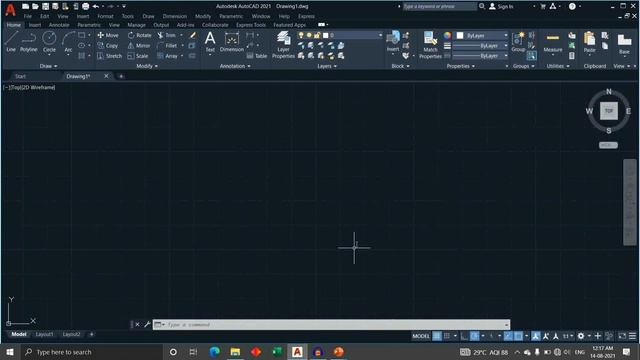Click Match Properties

click(x=430, y=45)
